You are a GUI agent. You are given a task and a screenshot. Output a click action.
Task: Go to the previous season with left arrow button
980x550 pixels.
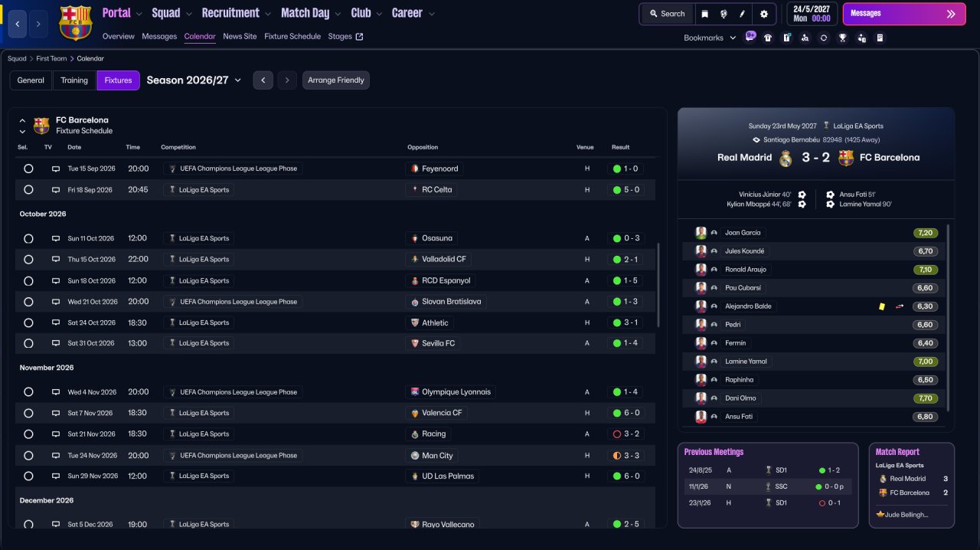pos(263,80)
